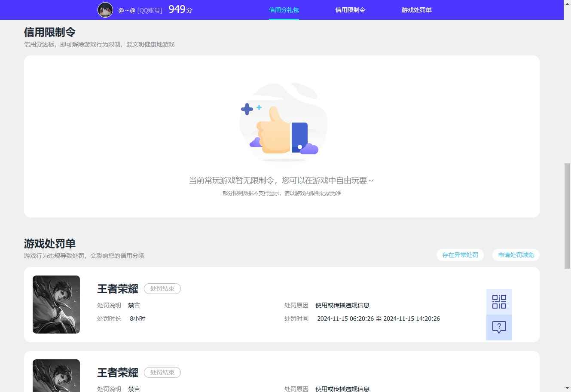Switch to 信用限制令 tab
Screen dimensions: 571x392
350,10
